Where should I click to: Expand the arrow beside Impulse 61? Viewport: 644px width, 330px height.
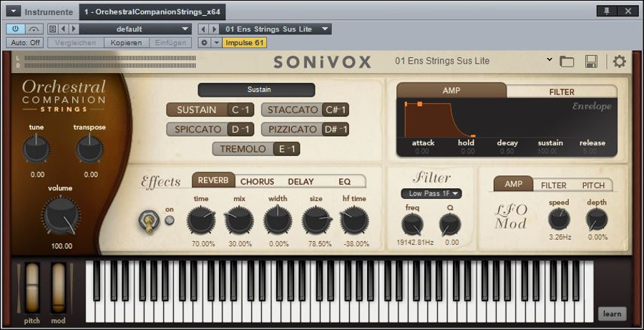click(x=216, y=43)
